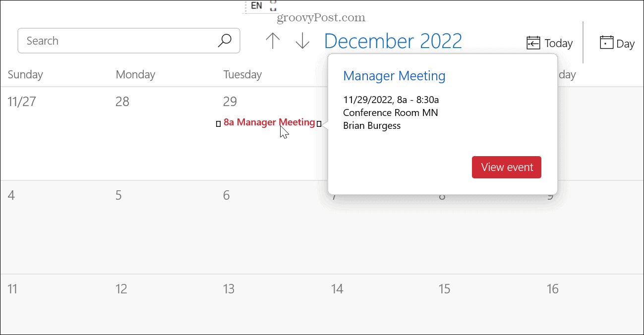Open the Manager Meeting title link

point(394,76)
